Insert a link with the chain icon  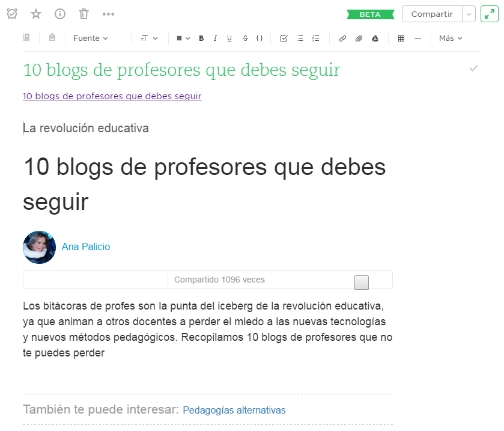[x=342, y=38]
